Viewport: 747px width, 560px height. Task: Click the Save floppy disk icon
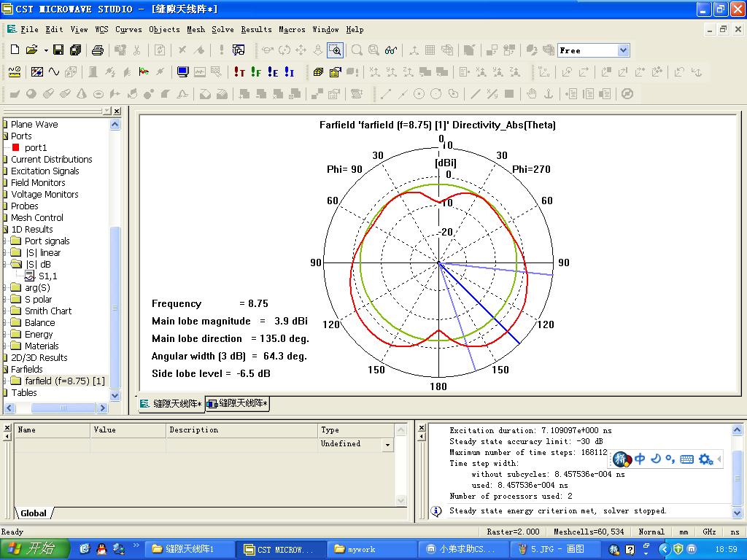point(58,50)
